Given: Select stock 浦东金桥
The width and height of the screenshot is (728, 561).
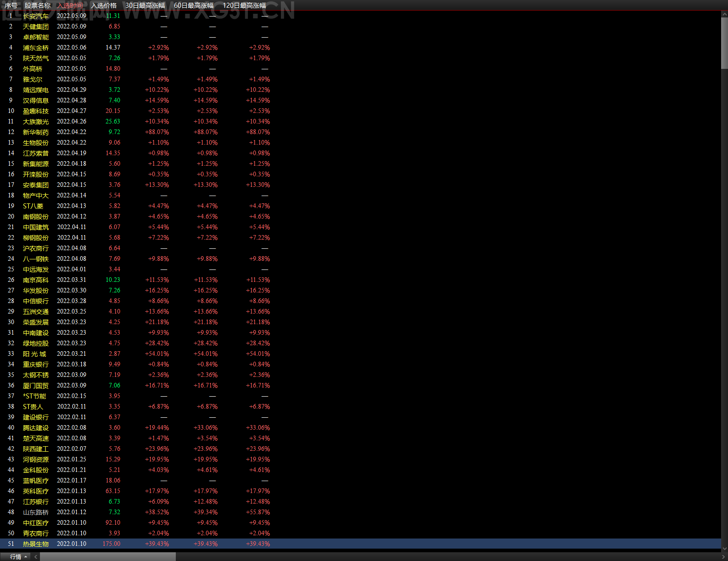Looking at the screenshot, I should pos(36,48).
